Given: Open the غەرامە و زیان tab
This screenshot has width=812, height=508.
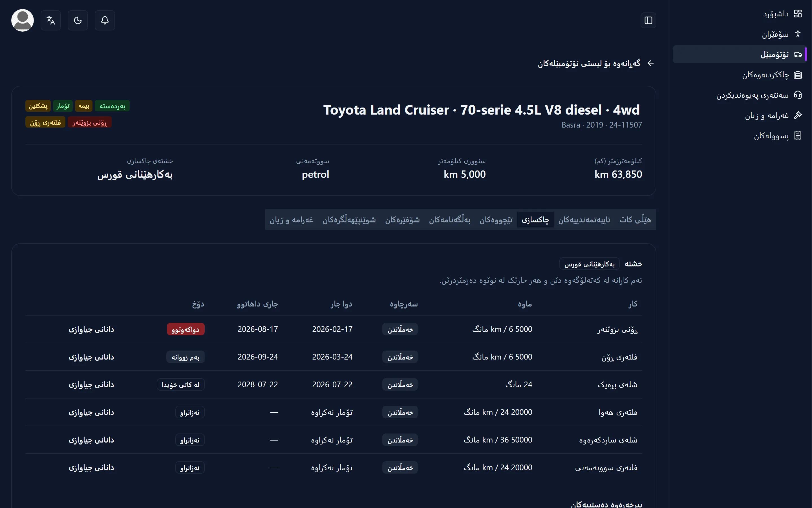Looking at the screenshot, I should click(x=292, y=220).
